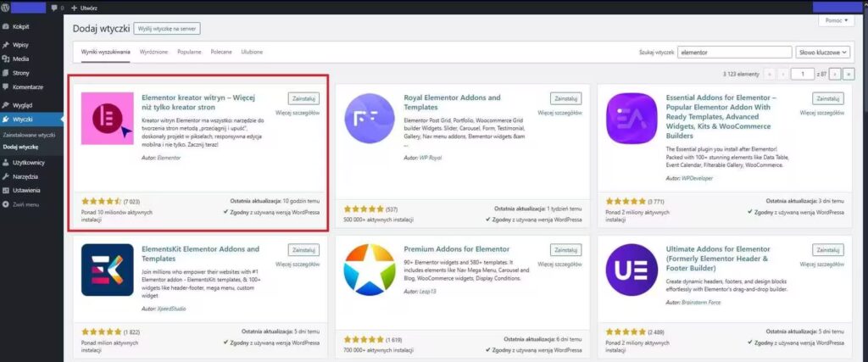The image size is (868, 362).
Task: Click the Elementor five-star rating
Action: [102, 201]
